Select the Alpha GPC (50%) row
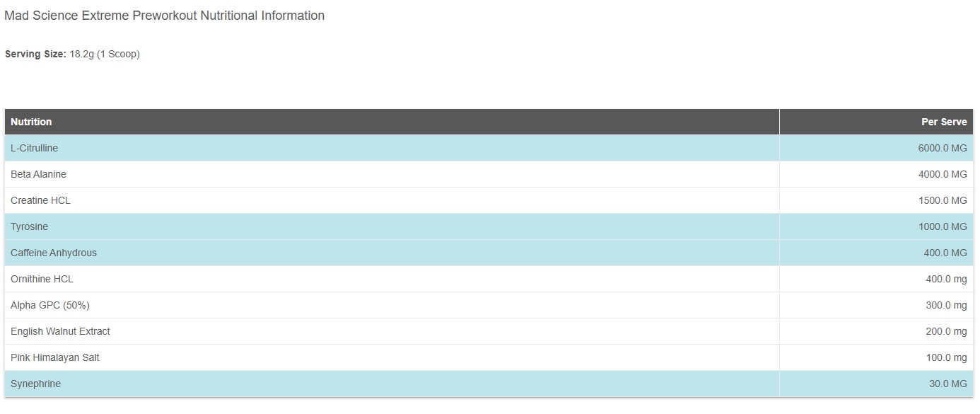 coord(49,305)
